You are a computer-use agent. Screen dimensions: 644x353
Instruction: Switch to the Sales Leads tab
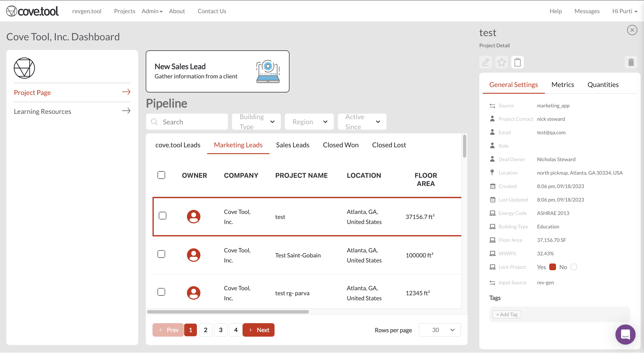(292, 145)
